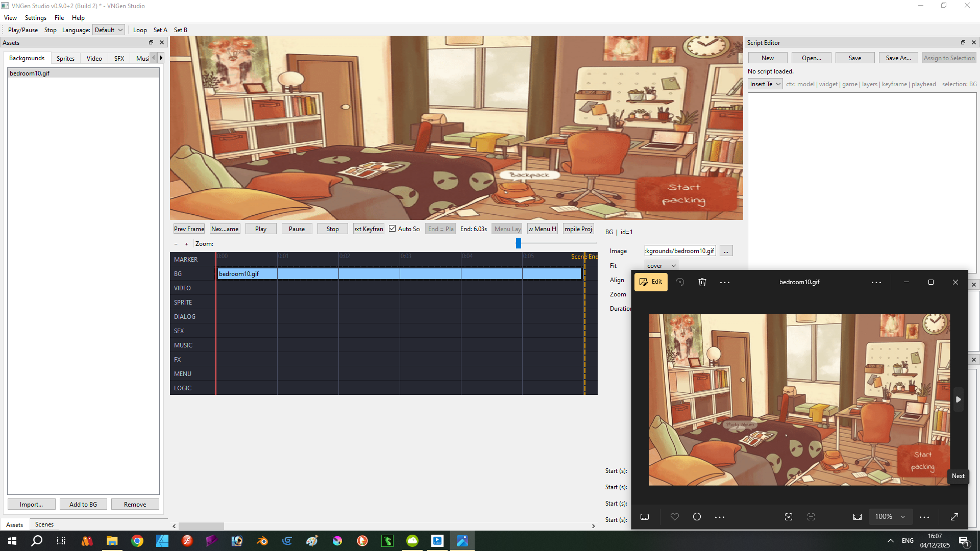
Task: Click the Import... button
Action: click(31, 505)
